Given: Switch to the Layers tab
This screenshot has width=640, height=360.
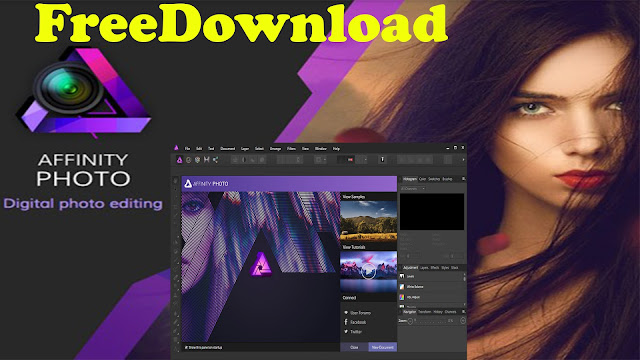Looking at the screenshot, I should pyautogui.click(x=424, y=268).
